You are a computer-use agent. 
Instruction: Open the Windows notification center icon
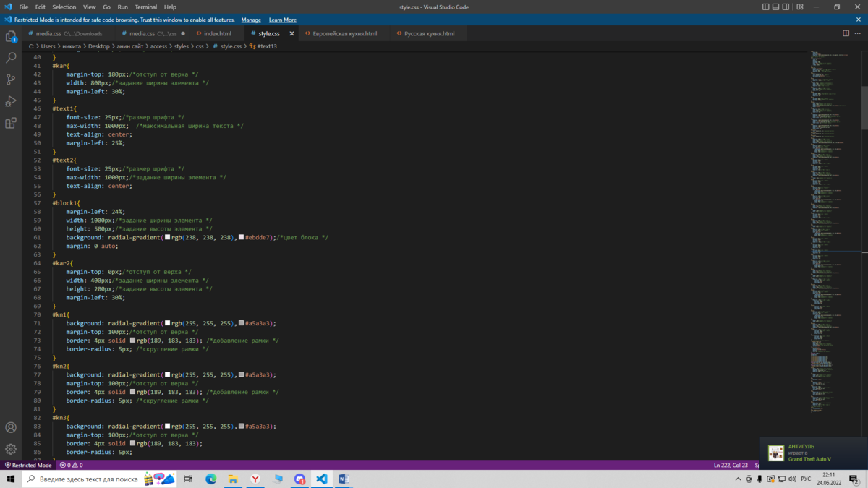pos(854,479)
